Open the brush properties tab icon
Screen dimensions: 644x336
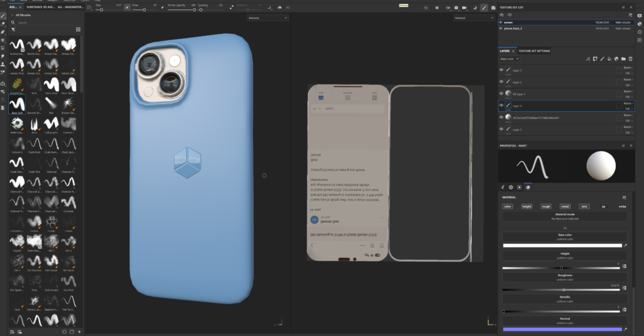click(502, 188)
